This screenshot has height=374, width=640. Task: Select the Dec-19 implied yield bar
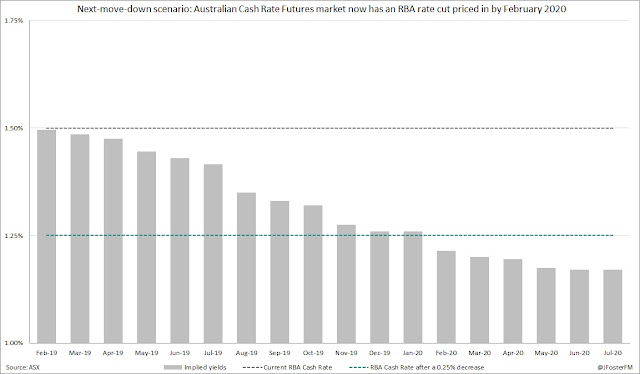[380, 287]
